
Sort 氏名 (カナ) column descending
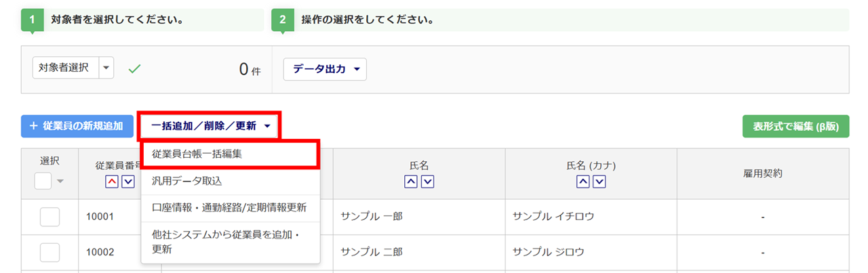click(599, 182)
